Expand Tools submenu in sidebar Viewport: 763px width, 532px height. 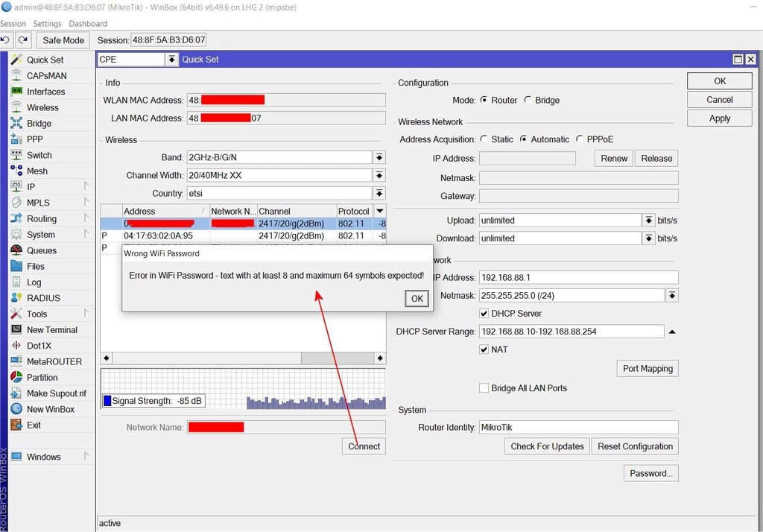pyautogui.click(x=86, y=313)
